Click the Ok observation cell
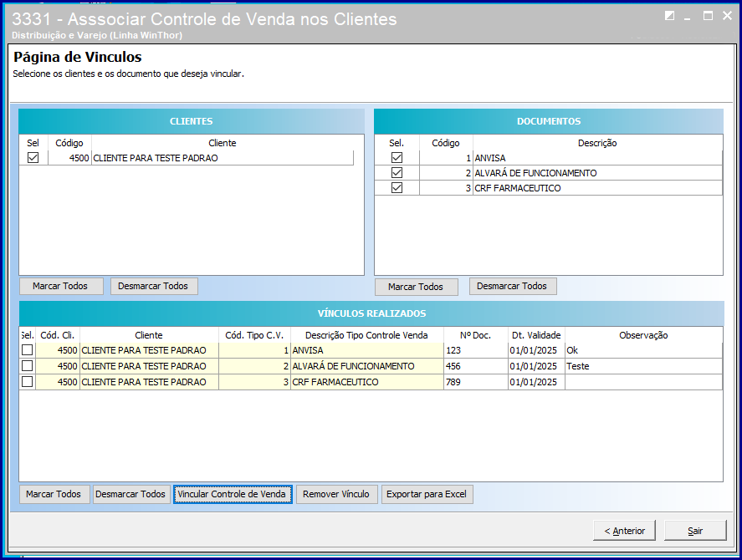 click(643, 350)
